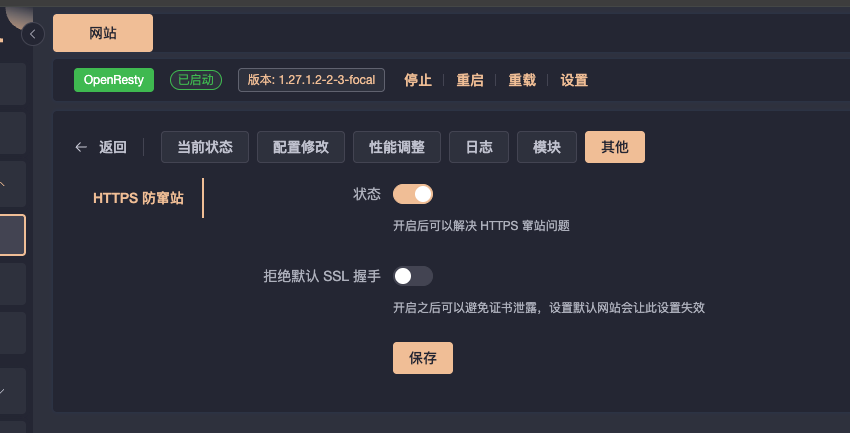This screenshot has height=433, width=850.
Task: Click the 已启动 status tag
Action: point(196,80)
